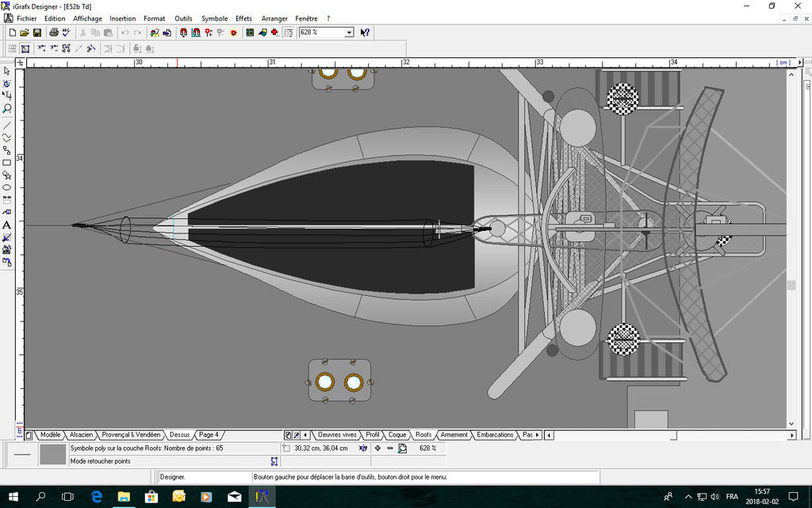Select the Coque layer tab
812x508 pixels.
click(397, 435)
